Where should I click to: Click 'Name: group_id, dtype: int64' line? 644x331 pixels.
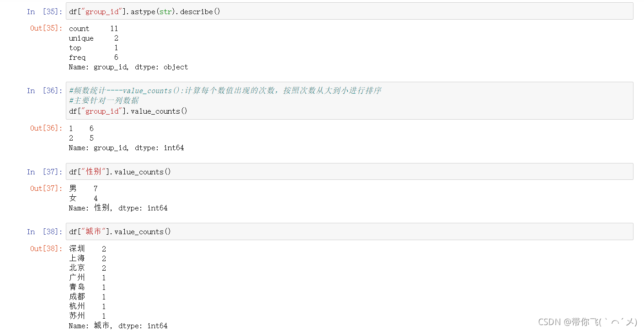pyautogui.click(x=127, y=148)
